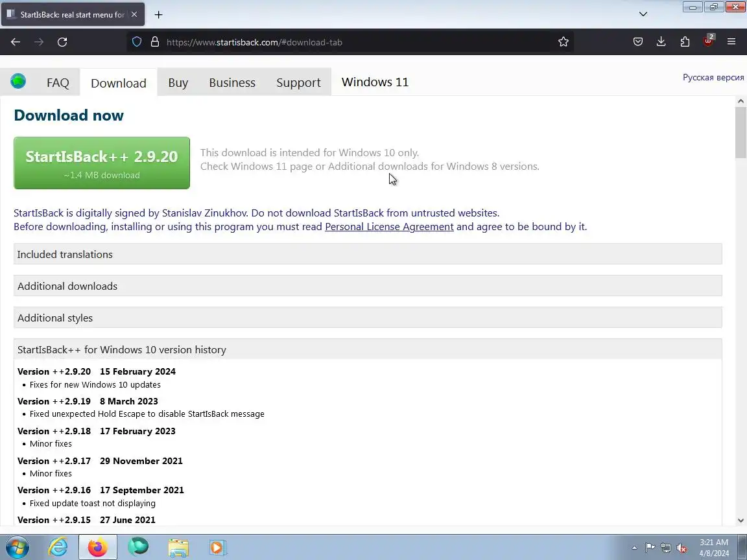Open the Save to Pocket icon
The image size is (747, 560).
(638, 42)
